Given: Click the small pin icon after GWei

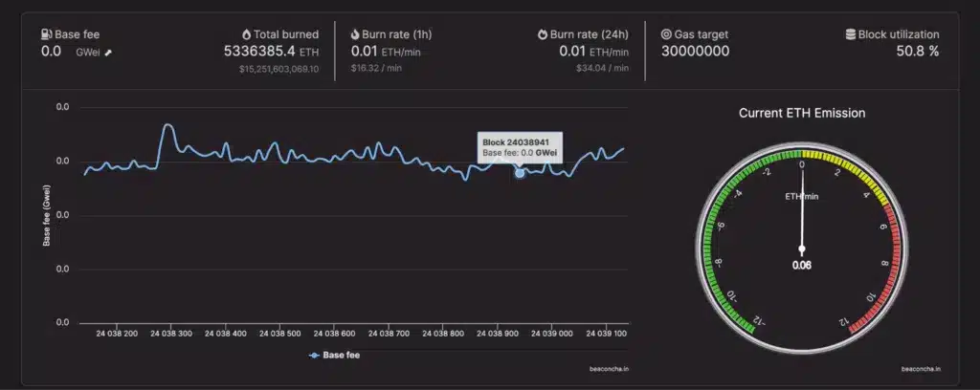Looking at the screenshot, I should (108, 52).
